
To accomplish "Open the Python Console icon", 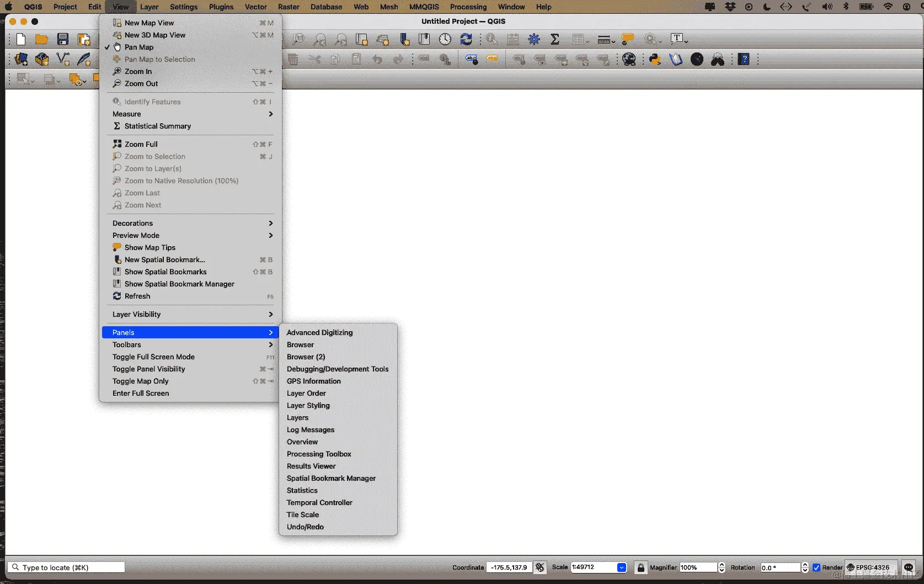I will coord(655,59).
